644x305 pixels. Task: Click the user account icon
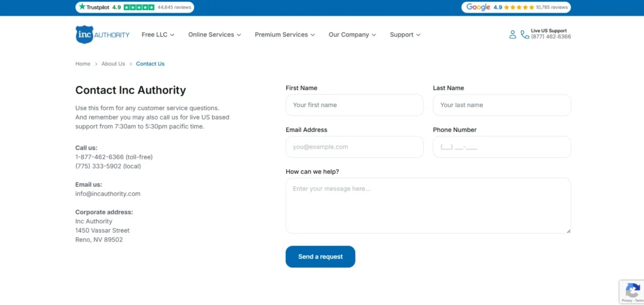coord(513,35)
